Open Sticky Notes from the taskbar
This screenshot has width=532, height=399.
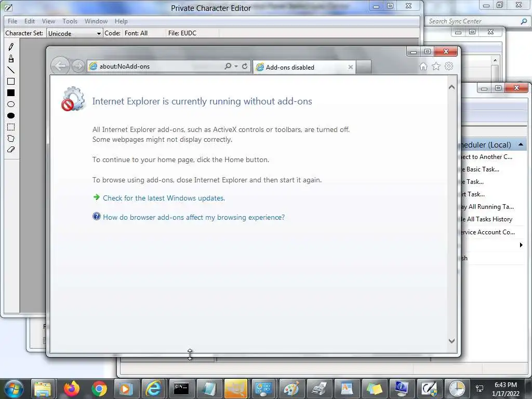(374, 389)
